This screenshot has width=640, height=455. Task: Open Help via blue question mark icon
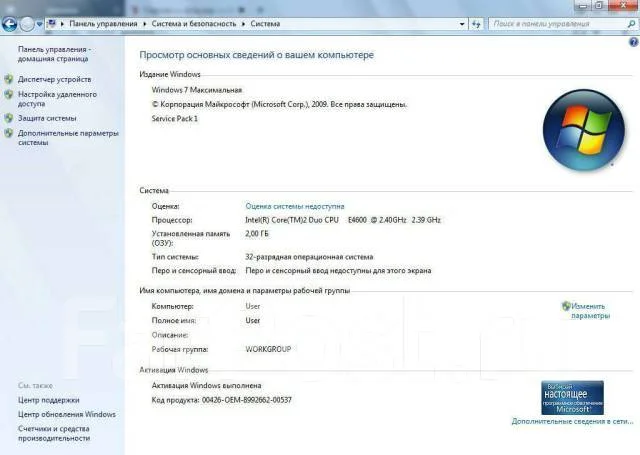tap(634, 42)
